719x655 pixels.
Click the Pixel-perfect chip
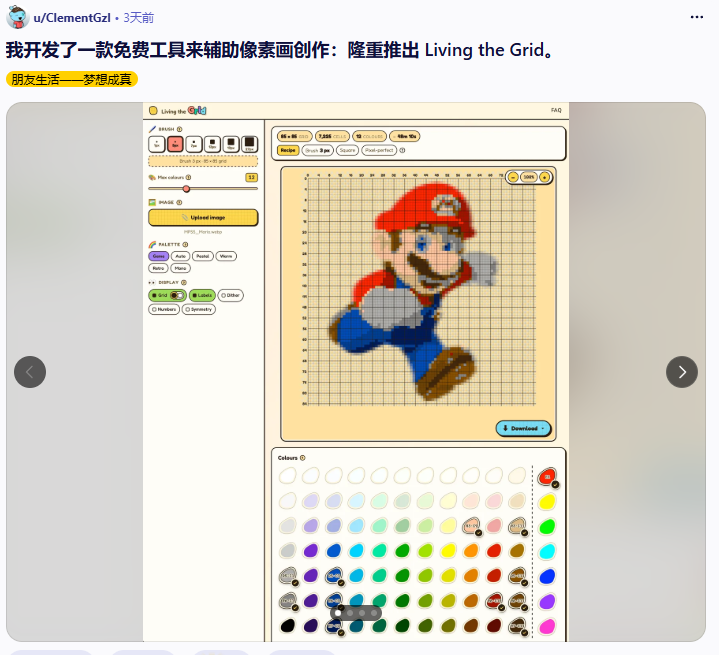(x=379, y=150)
